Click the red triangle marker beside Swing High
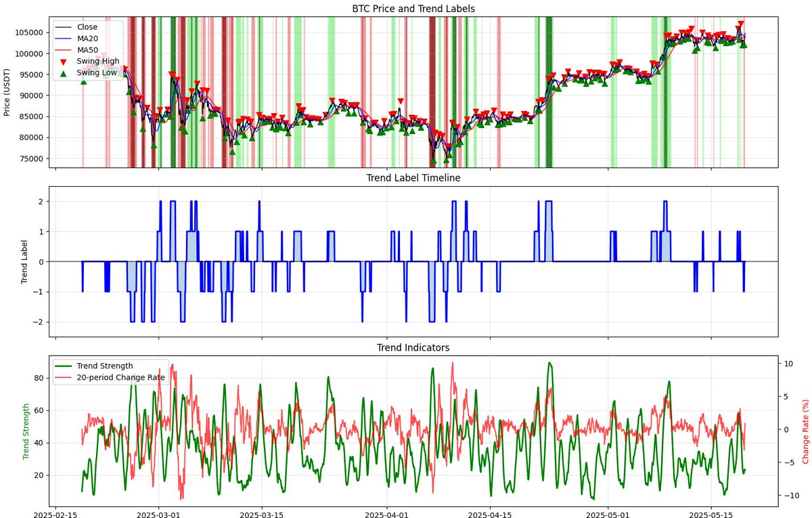The height and width of the screenshot is (518, 812). pos(64,62)
